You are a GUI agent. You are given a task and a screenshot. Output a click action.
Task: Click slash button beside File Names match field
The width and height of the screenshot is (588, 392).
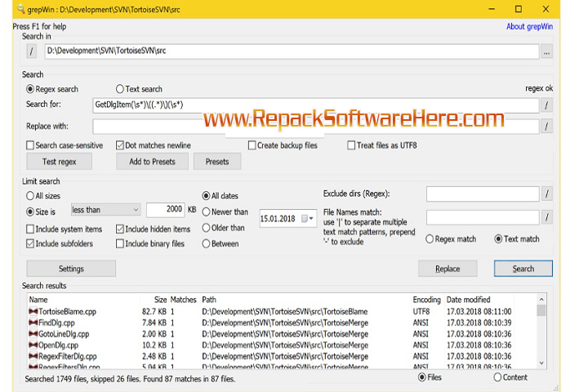pos(546,216)
